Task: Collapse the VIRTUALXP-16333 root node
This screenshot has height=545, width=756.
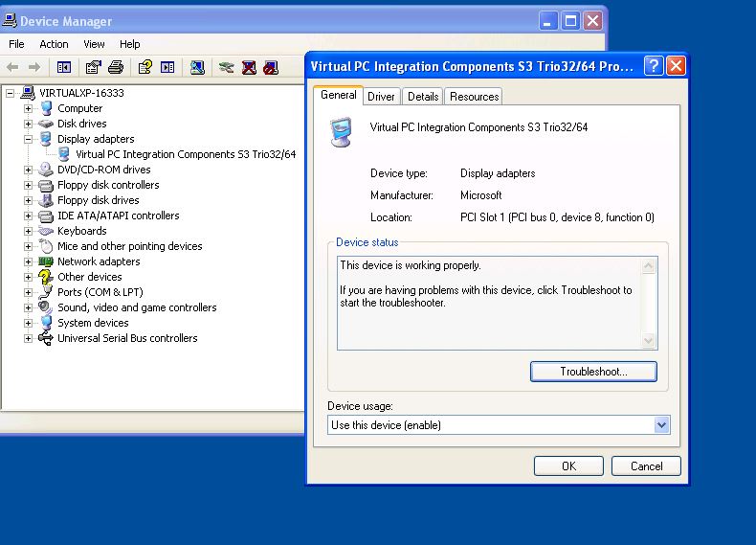Action: [11, 93]
